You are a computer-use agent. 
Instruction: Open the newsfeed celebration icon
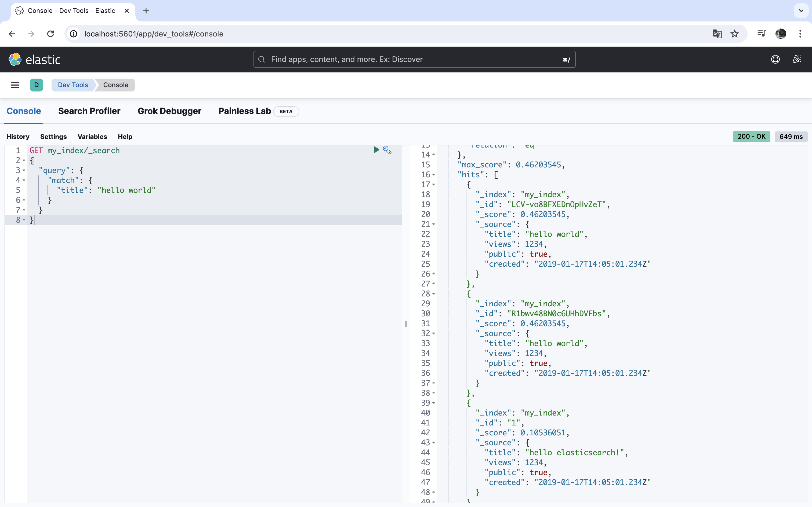(797, 59)
